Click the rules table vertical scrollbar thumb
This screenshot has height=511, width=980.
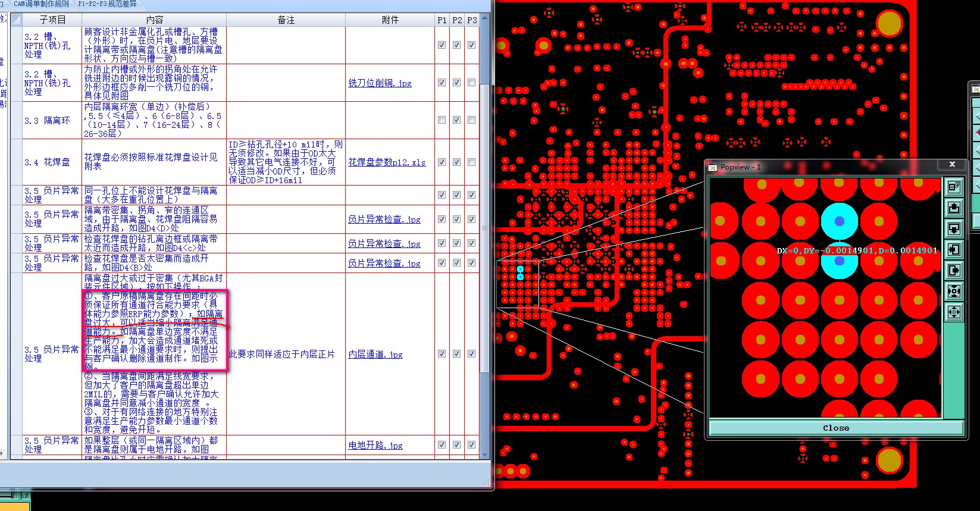[x=485, y=228]
